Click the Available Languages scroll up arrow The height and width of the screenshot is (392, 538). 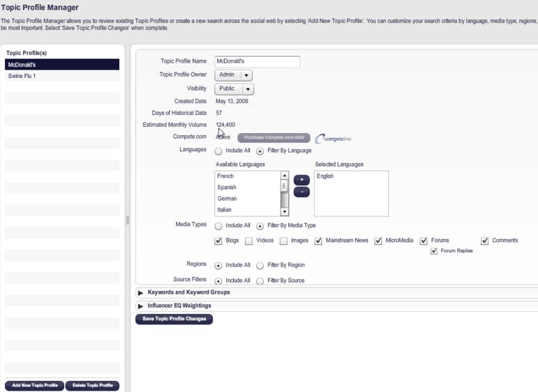point(285,175)
